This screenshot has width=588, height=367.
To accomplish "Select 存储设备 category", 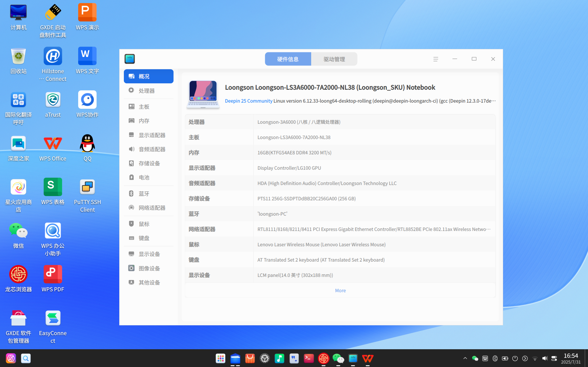I will [x=148, y=163].
